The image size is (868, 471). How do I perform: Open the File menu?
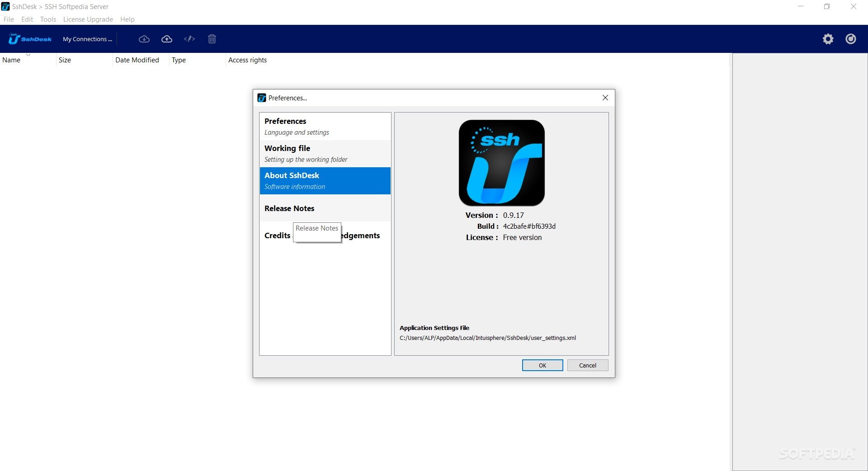pos(9,19)
